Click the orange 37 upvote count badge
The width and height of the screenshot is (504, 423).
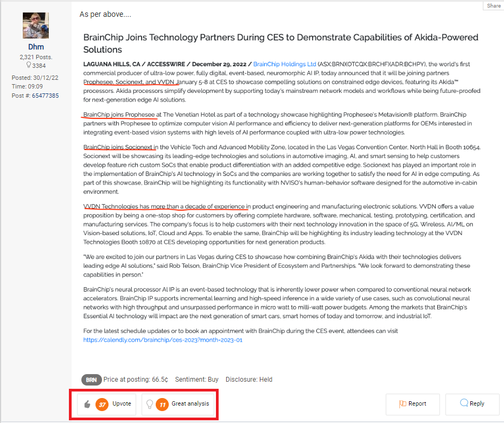102,404
